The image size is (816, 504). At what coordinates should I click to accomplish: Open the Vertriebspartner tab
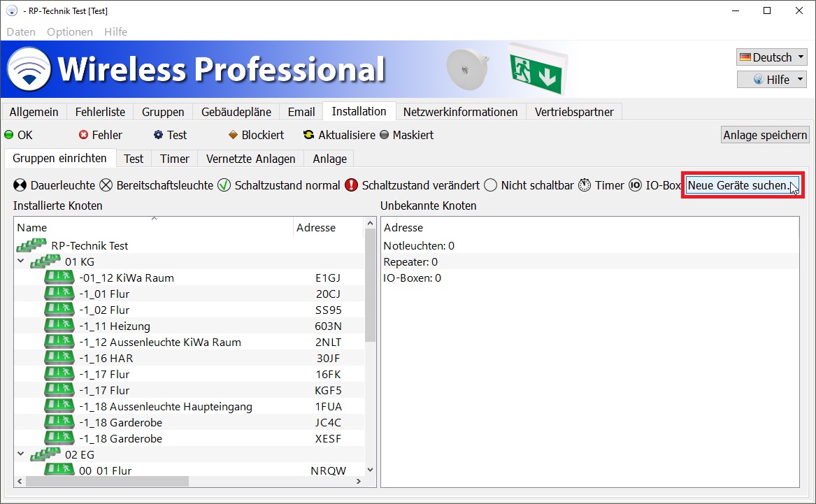(574, 112)
